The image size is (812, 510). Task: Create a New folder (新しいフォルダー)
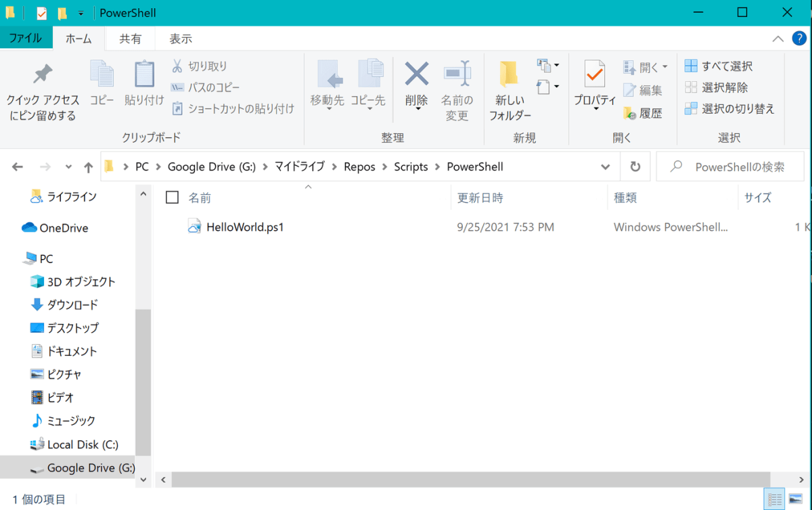(x=510, y=91)
